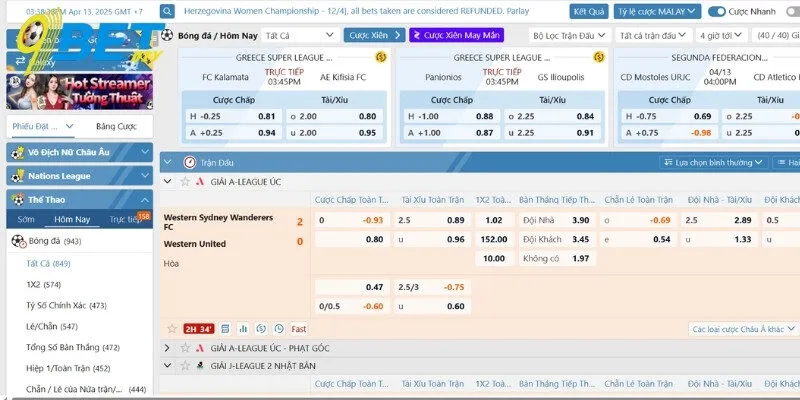The height and width of the screenshot is (400, 800).
Task: Toggle the Cược Nhanh switch
Action: coord(716,11)
